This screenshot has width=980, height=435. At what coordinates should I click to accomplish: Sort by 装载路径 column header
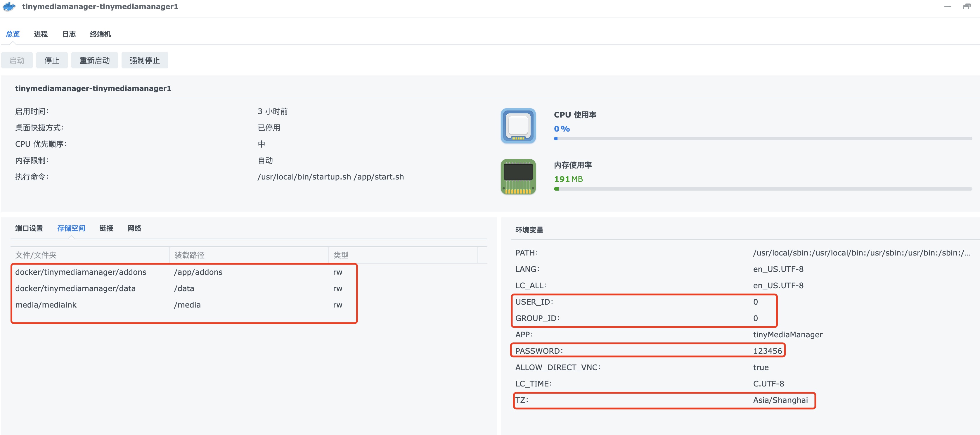249,255
